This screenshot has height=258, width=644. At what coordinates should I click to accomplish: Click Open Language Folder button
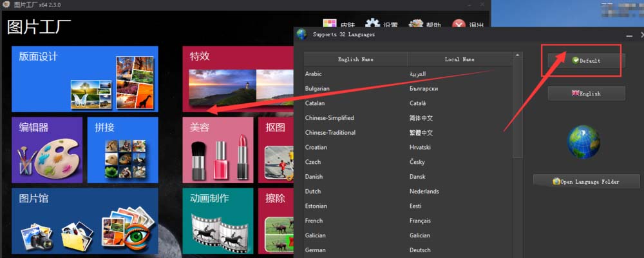[x=586, y=181]
